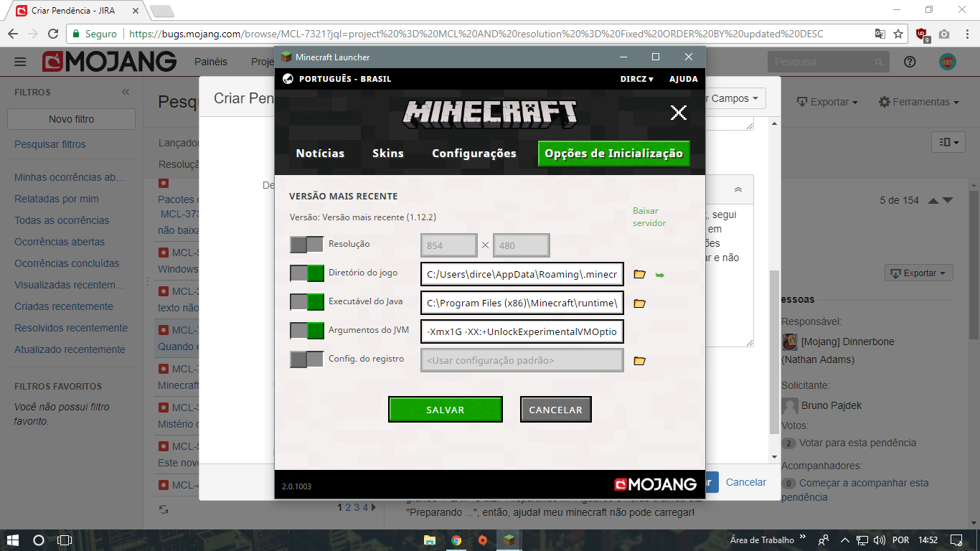This screenshot has height=551, width=980.
Task: Click the Baixar servidor link
Action: click(649, 217)
